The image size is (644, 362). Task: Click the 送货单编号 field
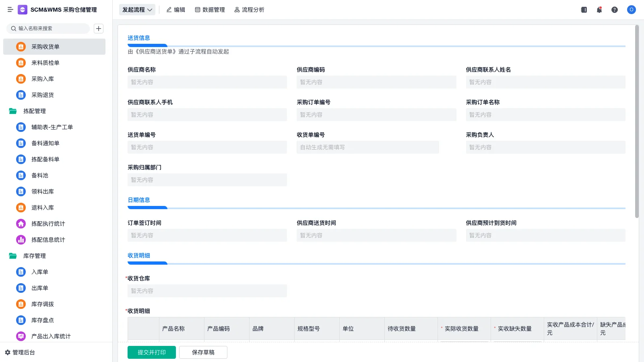207,147
